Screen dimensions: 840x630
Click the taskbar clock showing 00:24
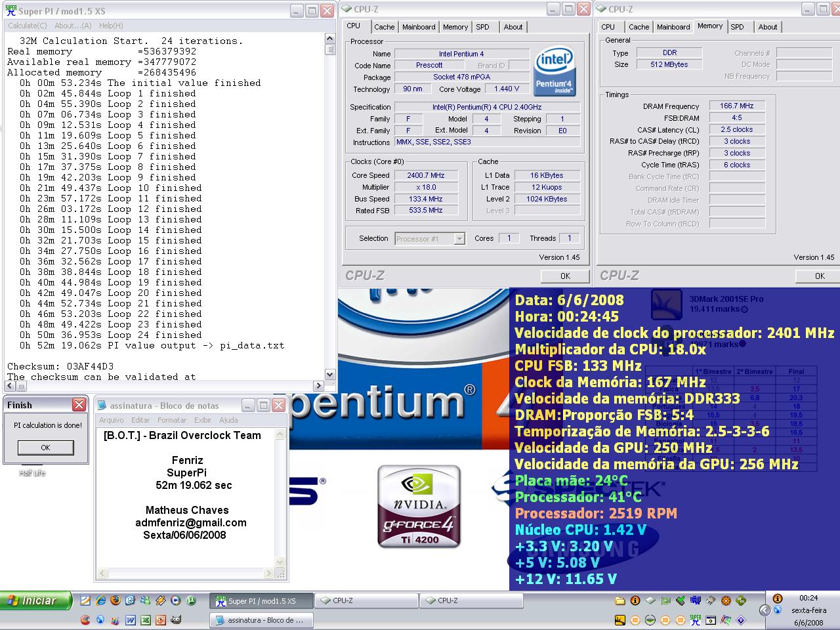click(808, 598)
